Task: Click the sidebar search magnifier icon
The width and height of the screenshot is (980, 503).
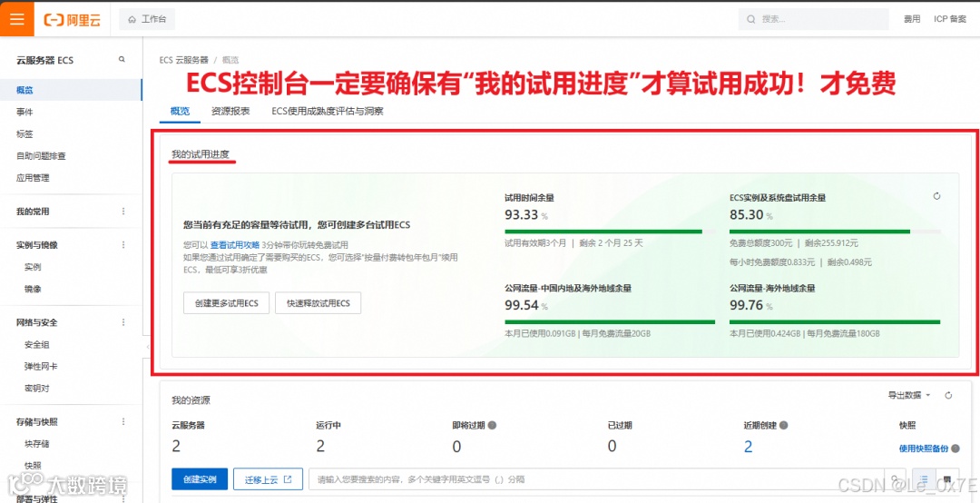Action: click(122, 59)
